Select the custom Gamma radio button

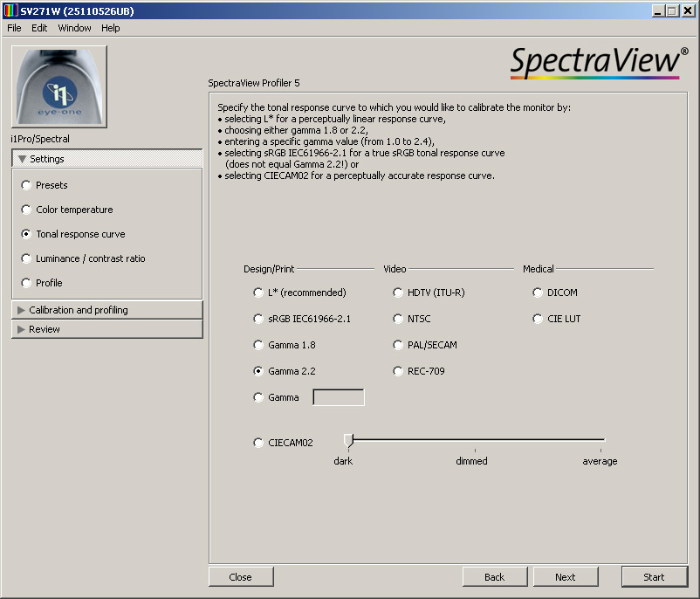[x=258, y=397]
